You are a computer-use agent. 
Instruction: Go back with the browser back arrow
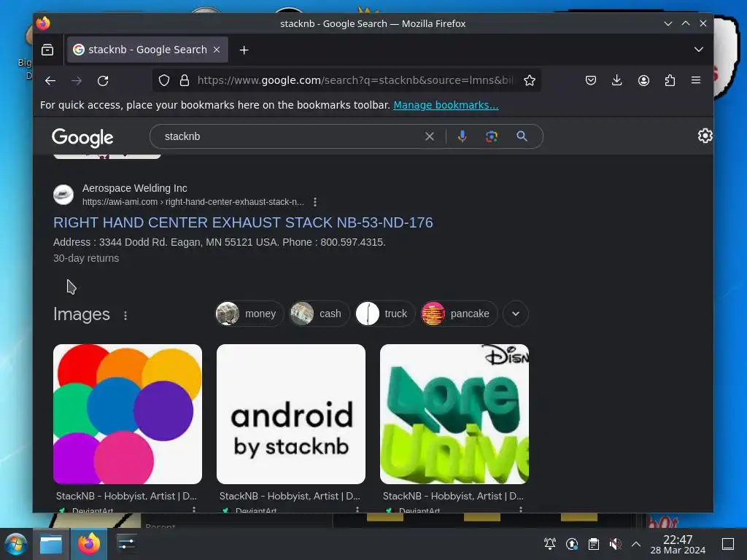50,80
